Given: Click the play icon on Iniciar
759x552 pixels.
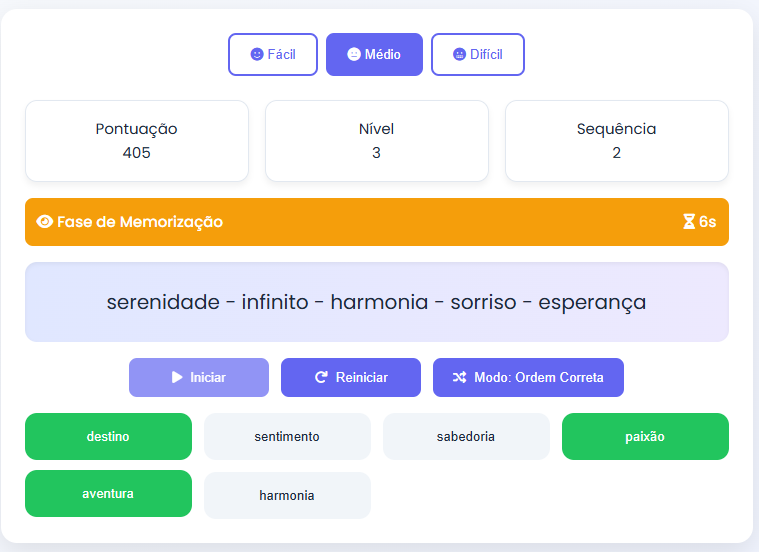Looking at the screenshot, I should click(177, 377).
